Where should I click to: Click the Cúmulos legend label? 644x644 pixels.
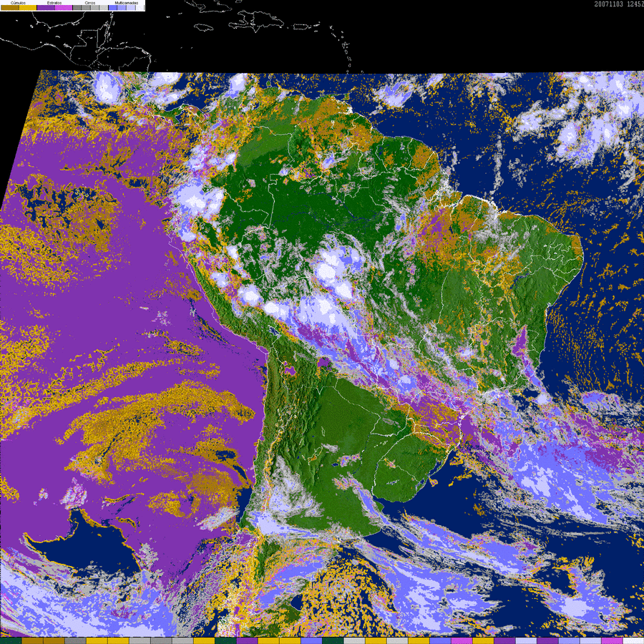tap(18, 3)
